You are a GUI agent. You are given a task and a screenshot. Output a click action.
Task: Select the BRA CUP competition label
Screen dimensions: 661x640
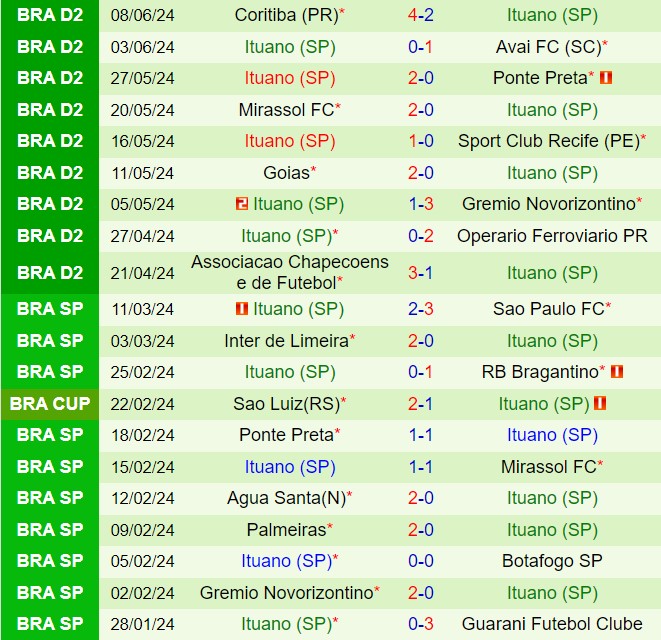point(50,404)
